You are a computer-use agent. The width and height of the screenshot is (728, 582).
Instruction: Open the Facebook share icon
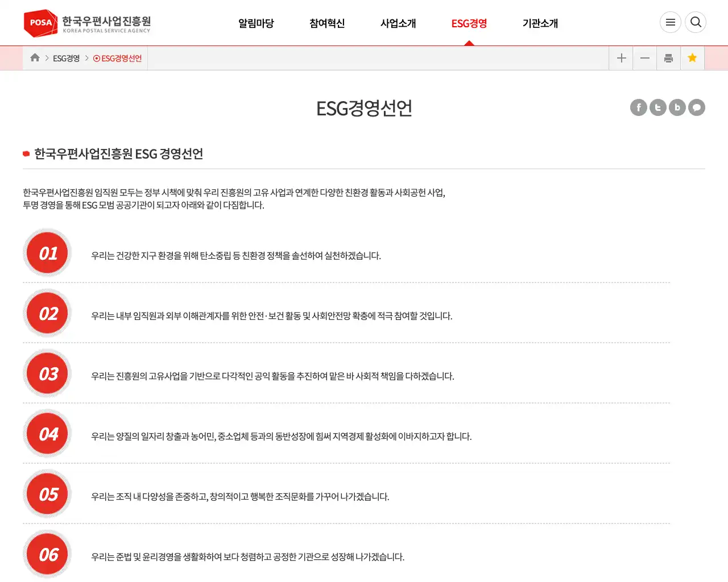pos(638,107)
